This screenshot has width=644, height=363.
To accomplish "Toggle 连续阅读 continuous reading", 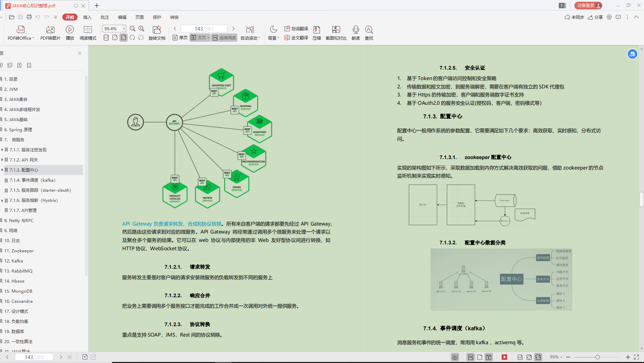I will [x=224, y=38].
